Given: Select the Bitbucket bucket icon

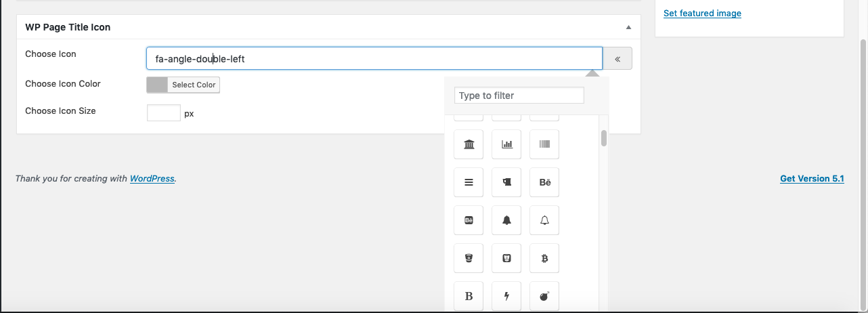Looking at the screenshot, I should pyautogui.click(x=469, y=258).
